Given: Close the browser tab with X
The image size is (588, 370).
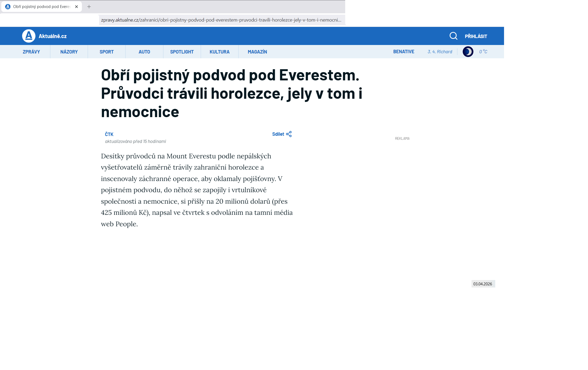Looking at the screenshot, I should point(76,7).
